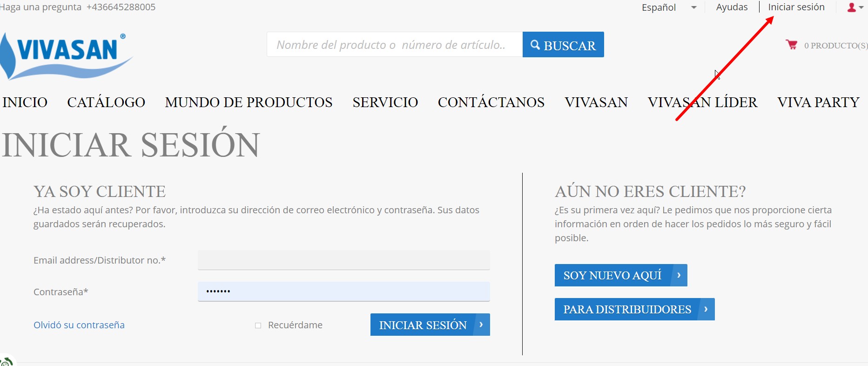Click Iniciar sesión in top bar
The image size is (868, 366).
point(796,7)
